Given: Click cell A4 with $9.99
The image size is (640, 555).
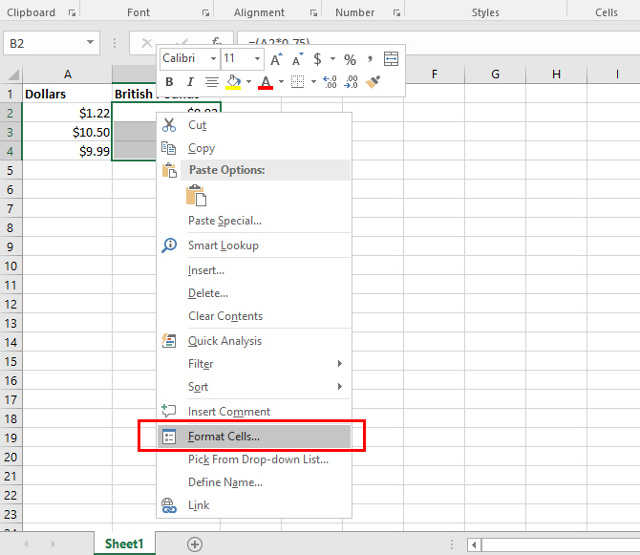Looking at the screenshot, I should [x=67, y=151].
